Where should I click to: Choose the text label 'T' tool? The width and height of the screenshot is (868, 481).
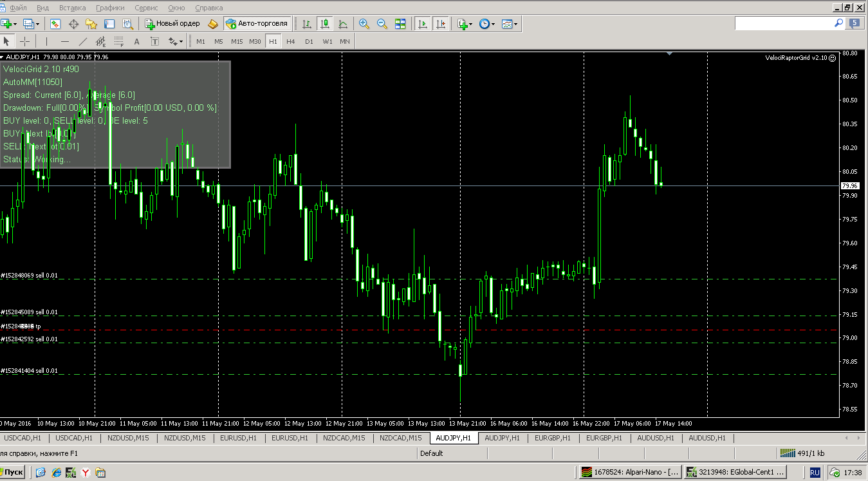coord(154,41)
